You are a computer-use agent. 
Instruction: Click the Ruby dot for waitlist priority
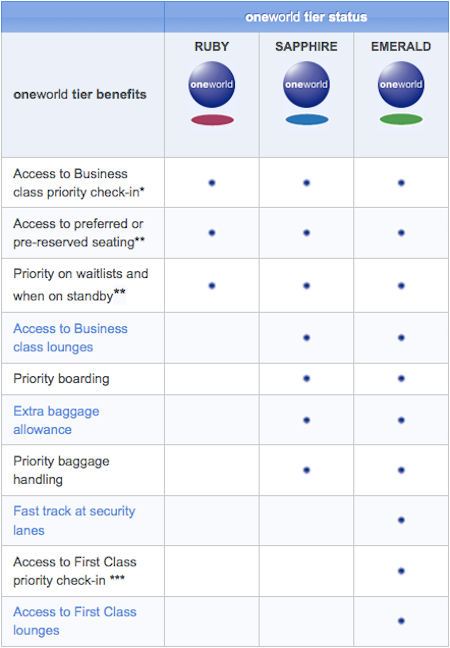[212, 286]
